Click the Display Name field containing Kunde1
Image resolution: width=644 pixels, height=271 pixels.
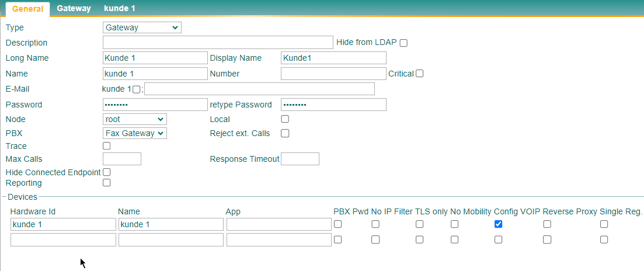click(333, 58)
